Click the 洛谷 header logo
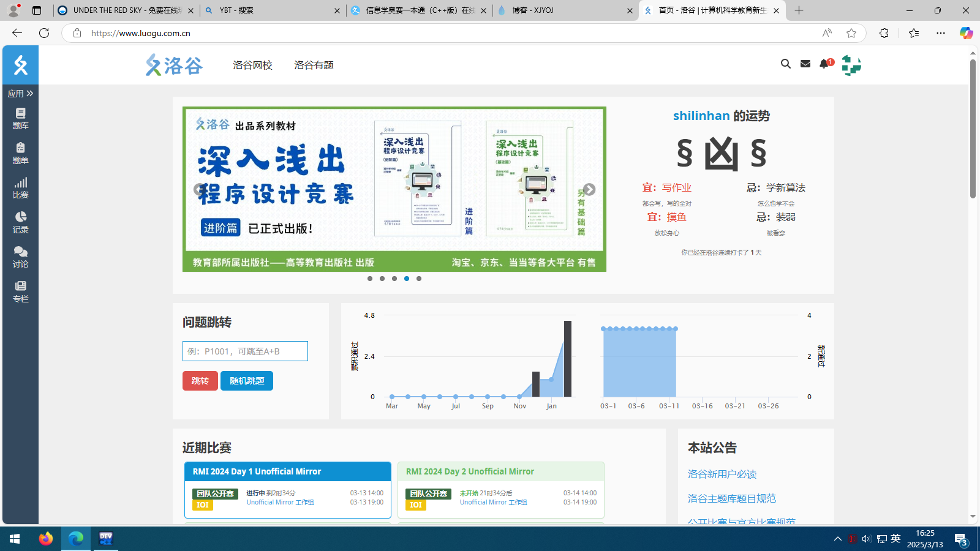Screen dimensions: 980x551 point(174,65)
